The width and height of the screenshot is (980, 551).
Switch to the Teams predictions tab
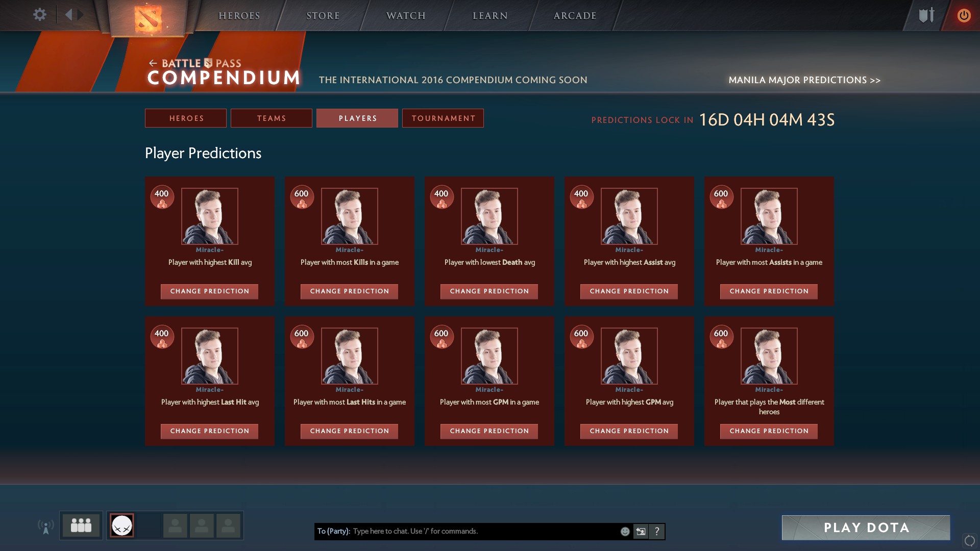pos(271,118)
